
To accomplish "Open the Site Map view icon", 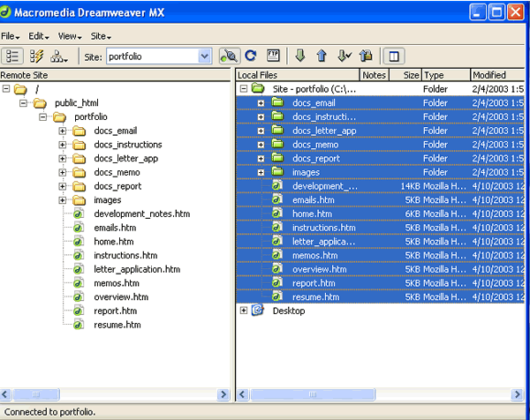I will coord(61,56).
